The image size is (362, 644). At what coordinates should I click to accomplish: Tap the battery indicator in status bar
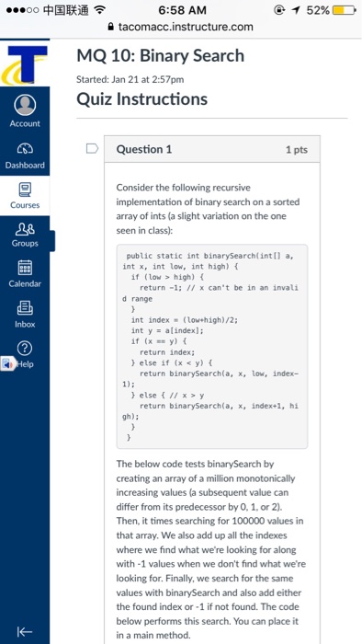pyautogui.click(x=344, y=10)
